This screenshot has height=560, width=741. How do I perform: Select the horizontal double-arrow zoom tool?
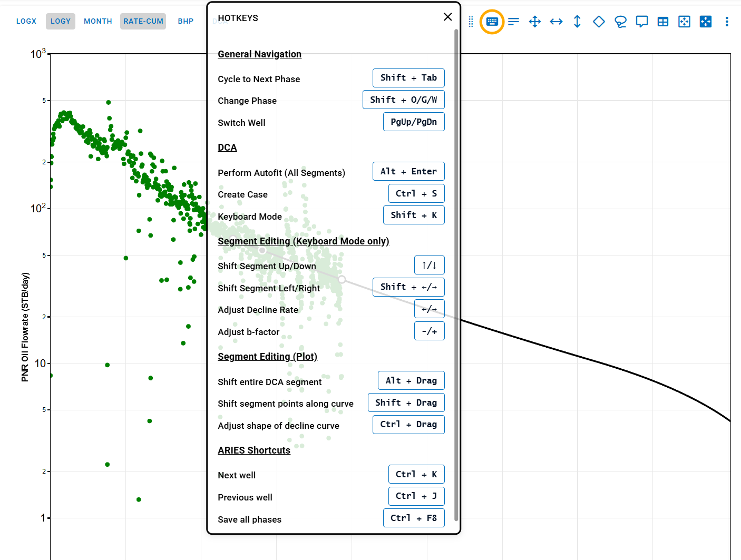coord(556,22)
